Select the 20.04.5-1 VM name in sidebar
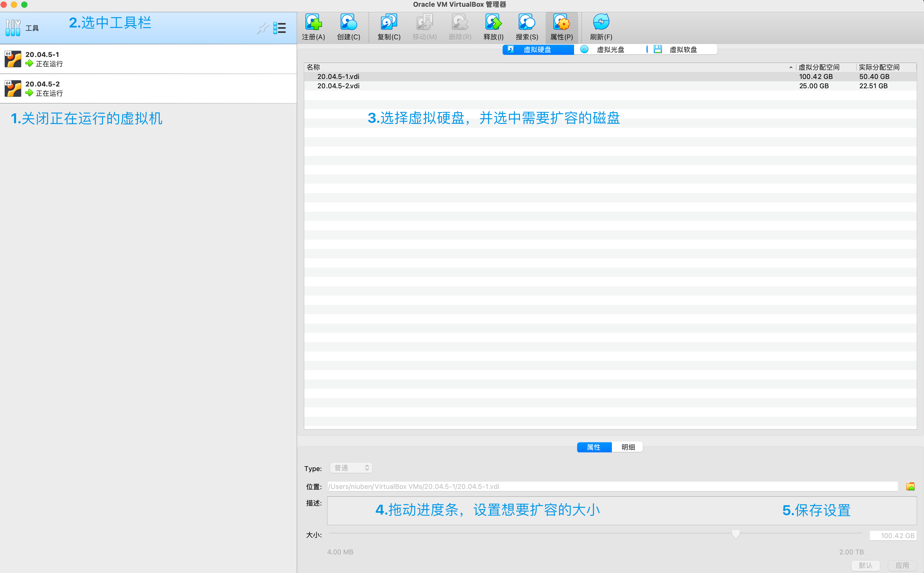Screen dimensions: 924x573 (x=42, y=55)
